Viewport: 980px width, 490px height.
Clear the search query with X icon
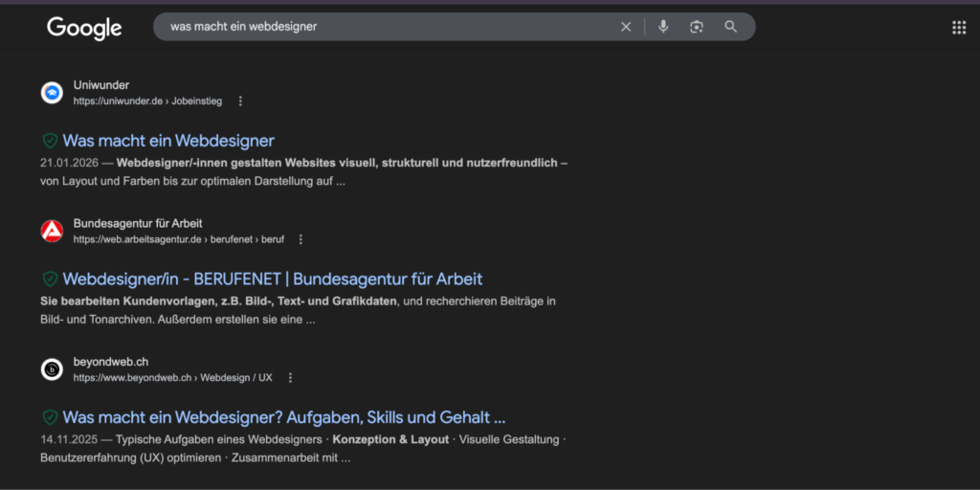point(626,27)
